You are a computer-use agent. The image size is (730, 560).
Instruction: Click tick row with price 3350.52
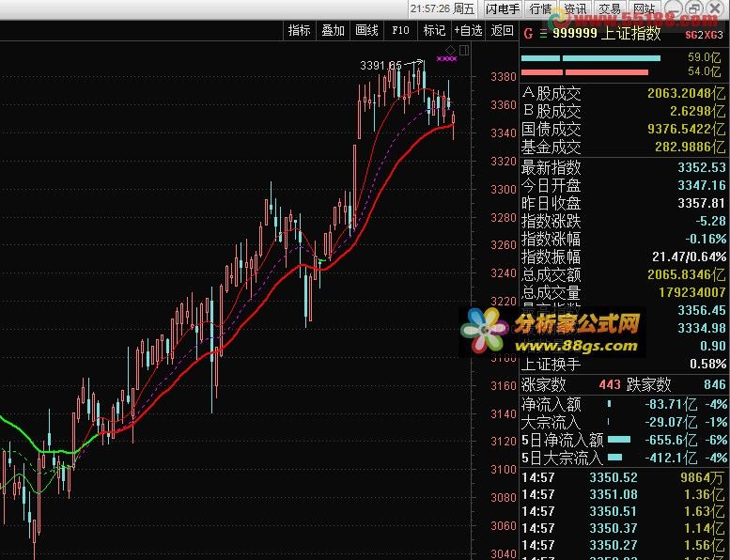(x=624, y=477)
